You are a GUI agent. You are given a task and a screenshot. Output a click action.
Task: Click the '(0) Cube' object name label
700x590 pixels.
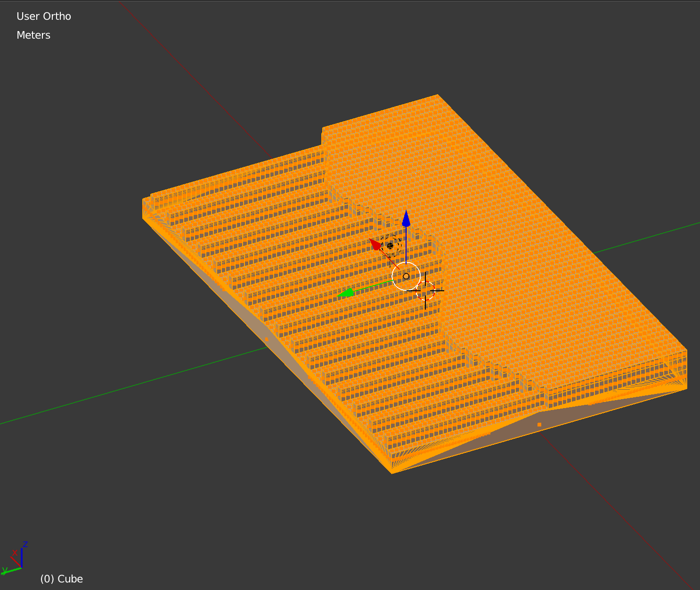[62, 579]
